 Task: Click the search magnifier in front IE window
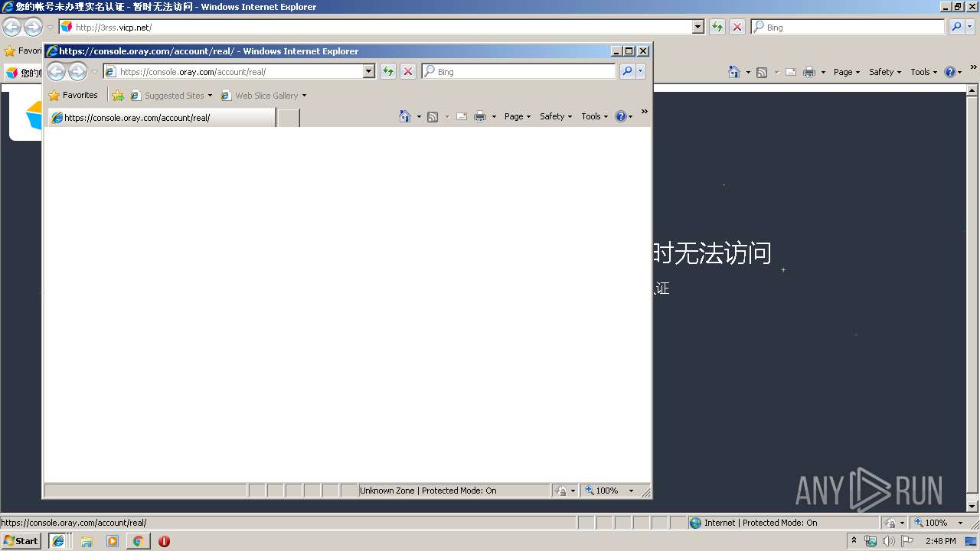coord(627,71)
